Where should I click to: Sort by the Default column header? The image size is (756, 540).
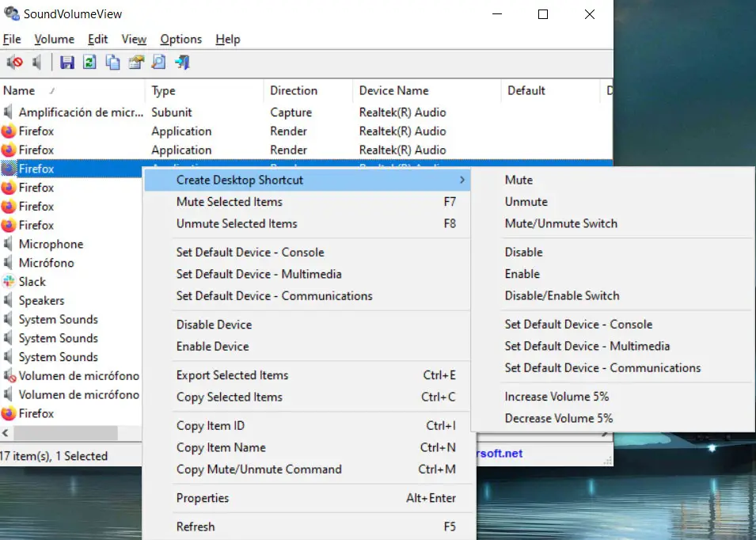coord(551,90)
